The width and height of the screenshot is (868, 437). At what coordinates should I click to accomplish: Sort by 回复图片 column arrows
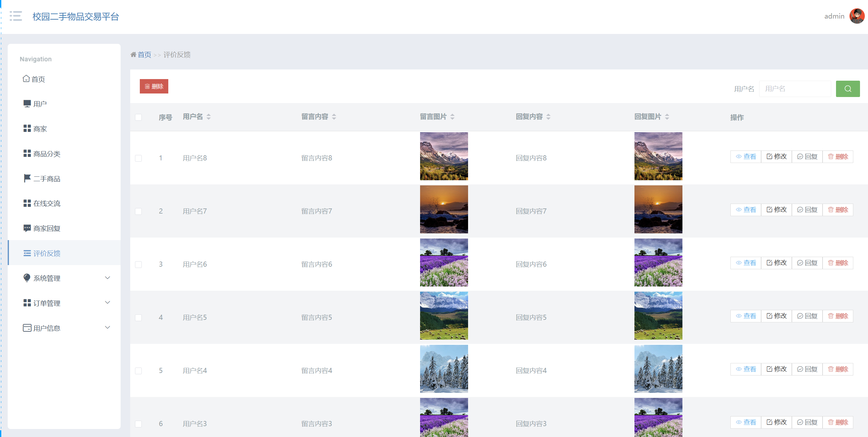pos(667,117)
